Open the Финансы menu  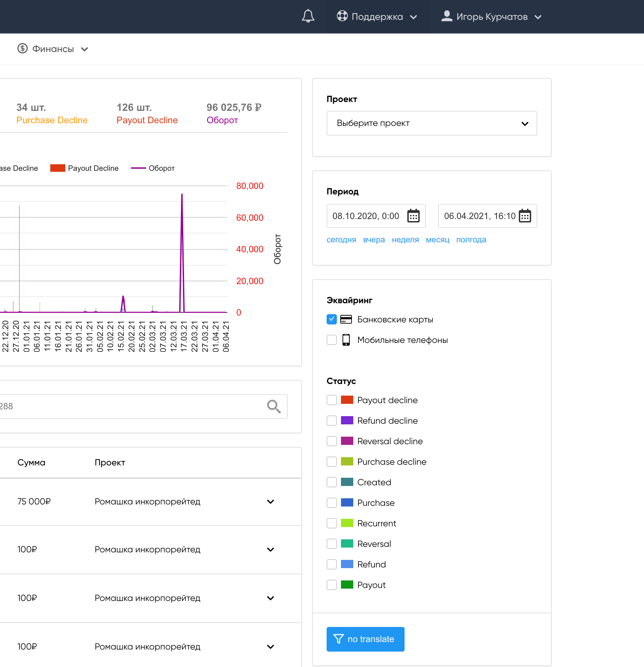[53, 49]
